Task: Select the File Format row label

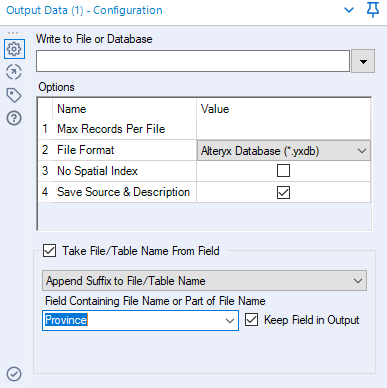Action: coord(86,150)
